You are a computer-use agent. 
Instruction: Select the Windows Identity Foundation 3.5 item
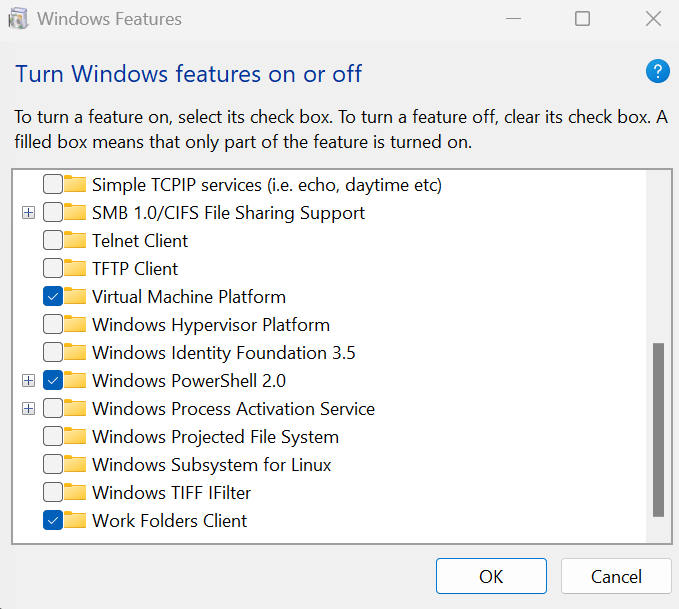click(223, 353)
